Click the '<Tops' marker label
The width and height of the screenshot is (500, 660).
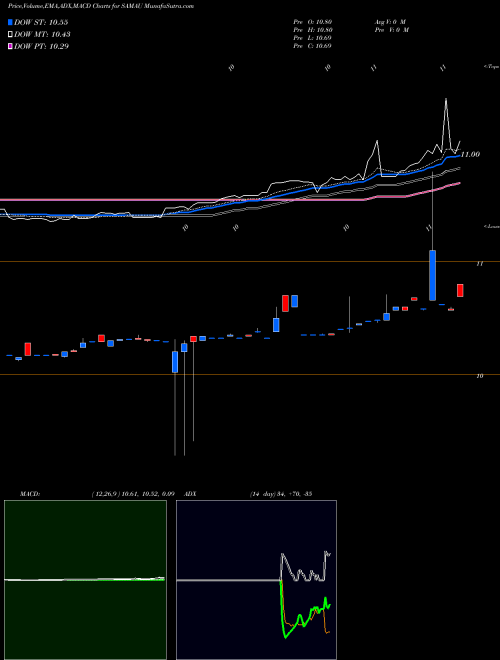[492, 67]
